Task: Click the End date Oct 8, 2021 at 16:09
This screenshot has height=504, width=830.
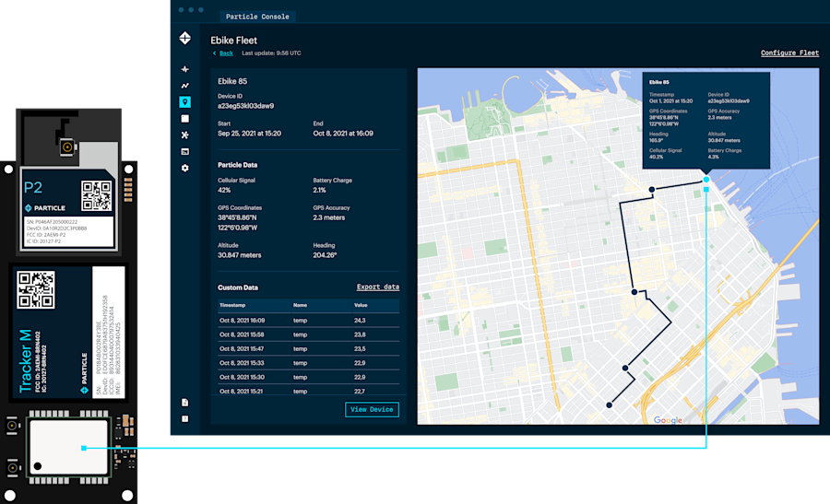Action: point(343,134)
